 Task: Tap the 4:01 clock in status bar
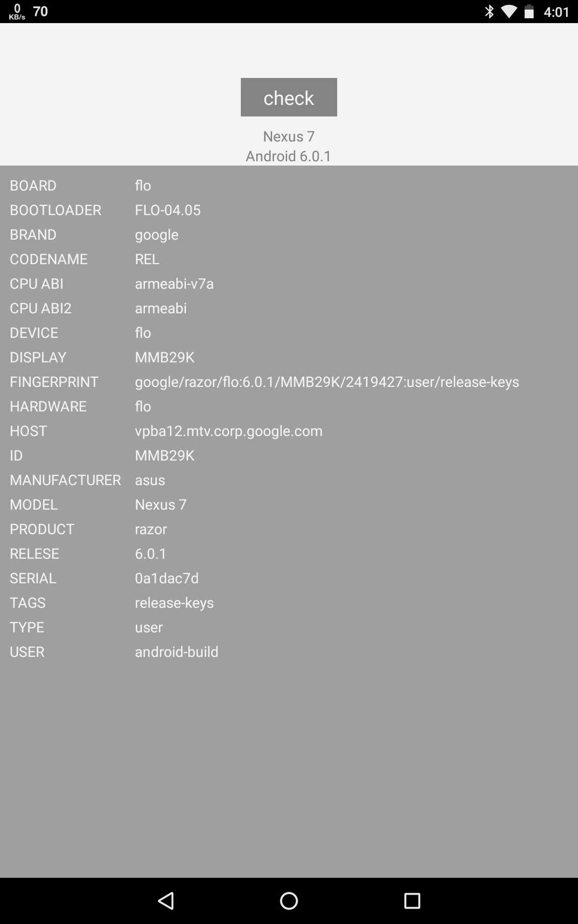556,12
